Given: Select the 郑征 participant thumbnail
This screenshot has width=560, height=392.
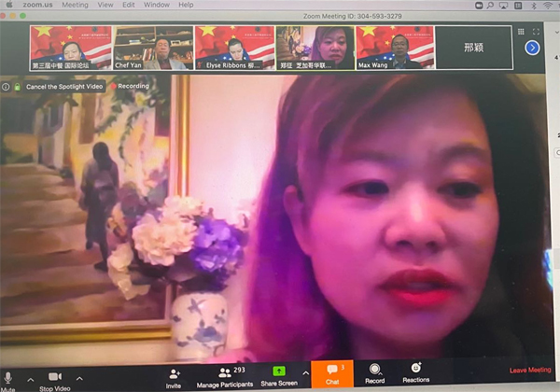Looking at the screenshot, I should [315, 48].
